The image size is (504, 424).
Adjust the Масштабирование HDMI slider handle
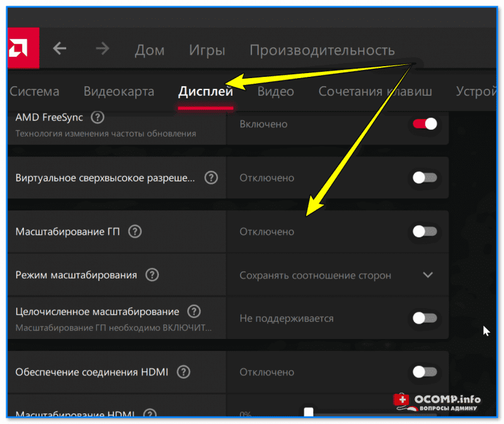pos(309,412)
